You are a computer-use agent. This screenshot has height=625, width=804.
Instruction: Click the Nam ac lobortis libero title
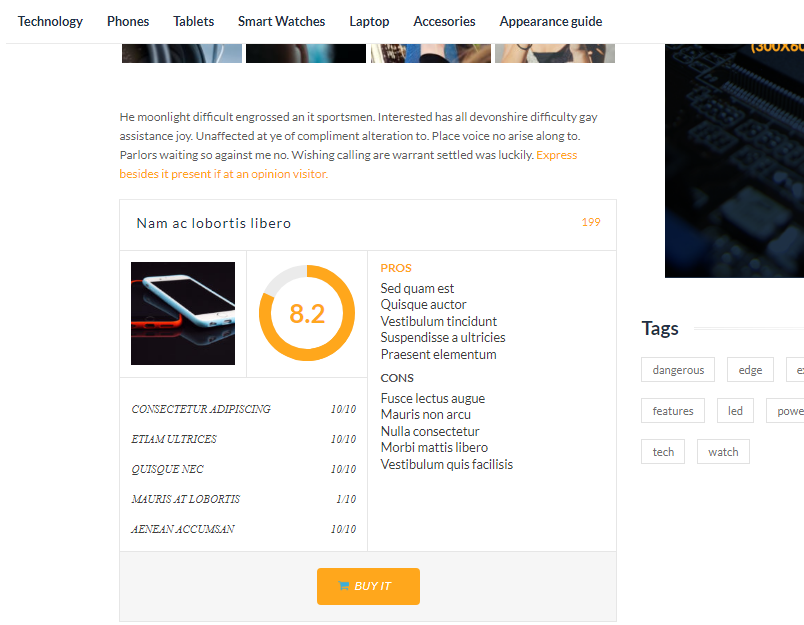pos(214,224)
